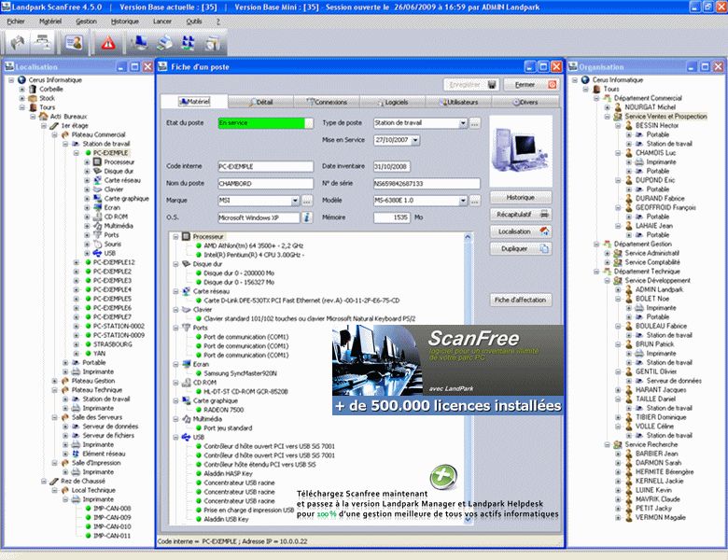Screen dimensions: 728x560
Task: Open the Fichier menu
Action: click(x=16, y=21)
